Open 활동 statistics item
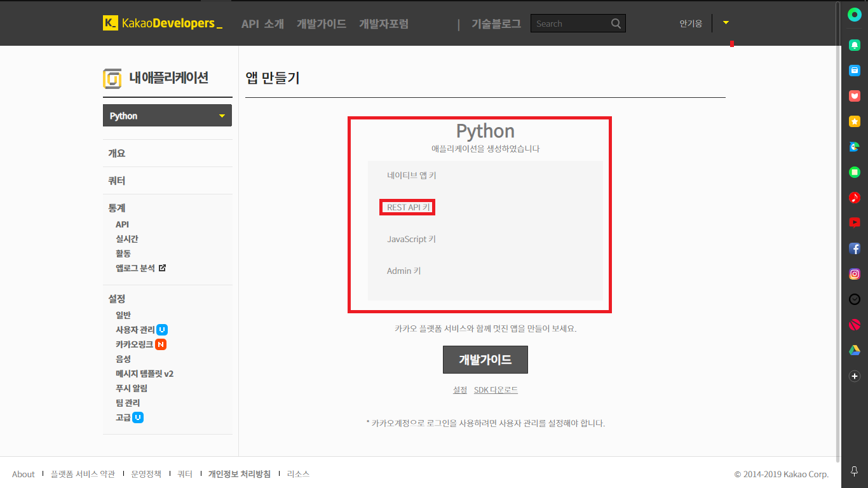The width and height of the screenshot is (868, 488). (x=123, y=254)
